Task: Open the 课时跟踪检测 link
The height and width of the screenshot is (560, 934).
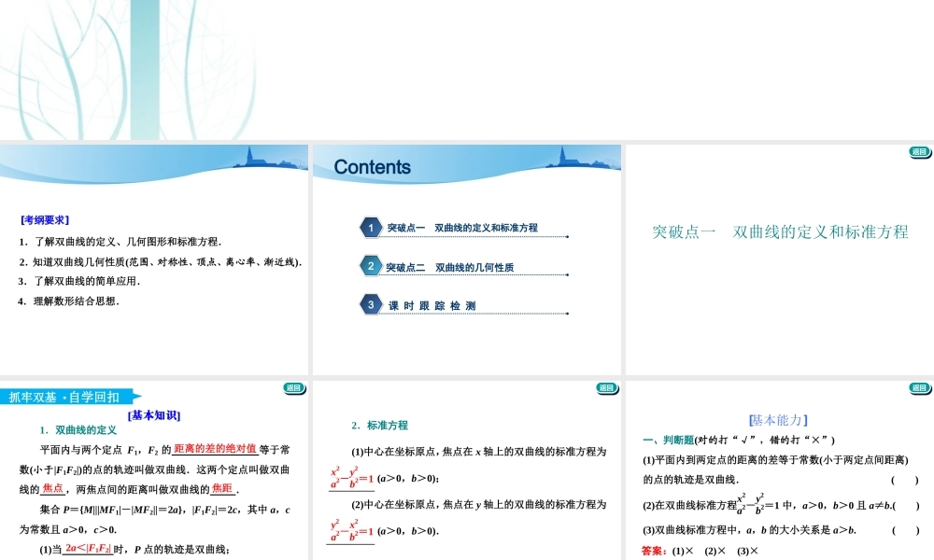Action: point(432,303)
